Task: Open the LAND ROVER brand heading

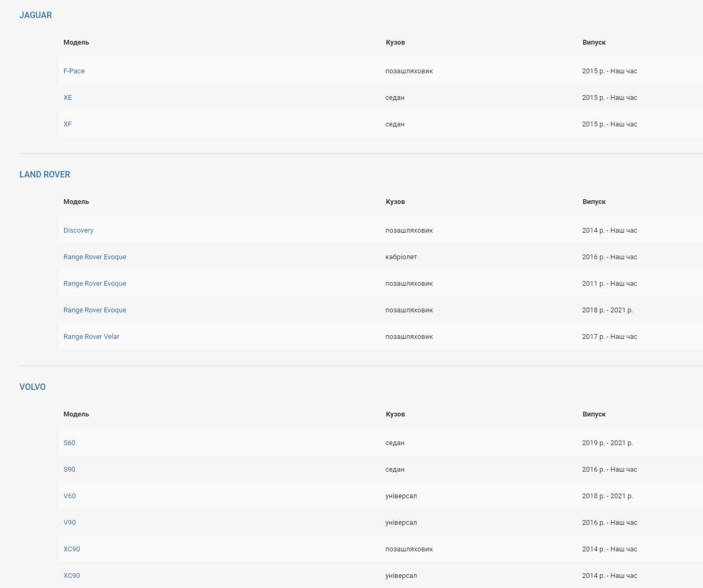Action: pos(45,174)
